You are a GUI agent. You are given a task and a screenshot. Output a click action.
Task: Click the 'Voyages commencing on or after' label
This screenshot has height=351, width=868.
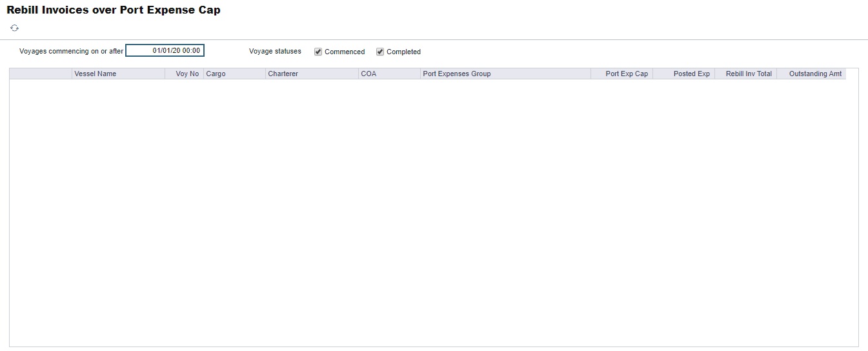click(x=71, y=52)
